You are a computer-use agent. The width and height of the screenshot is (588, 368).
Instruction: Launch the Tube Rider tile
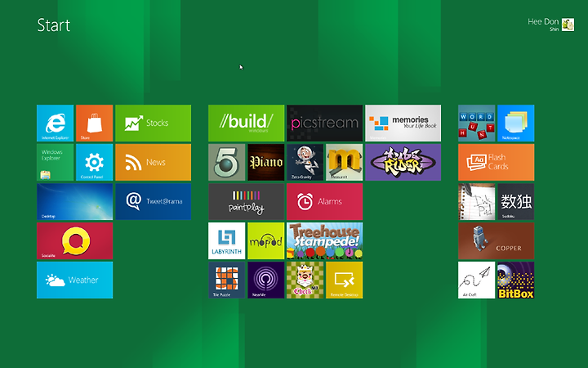403,162
